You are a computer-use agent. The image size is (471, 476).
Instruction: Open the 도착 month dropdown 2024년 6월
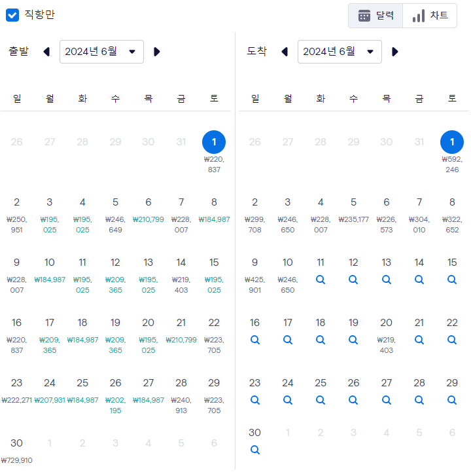pyautogui.click(x=340, y=52)
